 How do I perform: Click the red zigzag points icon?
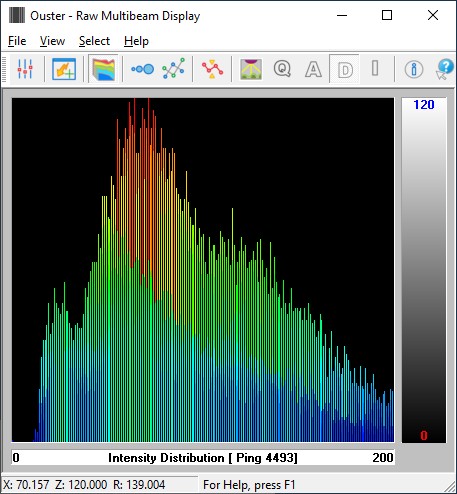tap(212, 69)
